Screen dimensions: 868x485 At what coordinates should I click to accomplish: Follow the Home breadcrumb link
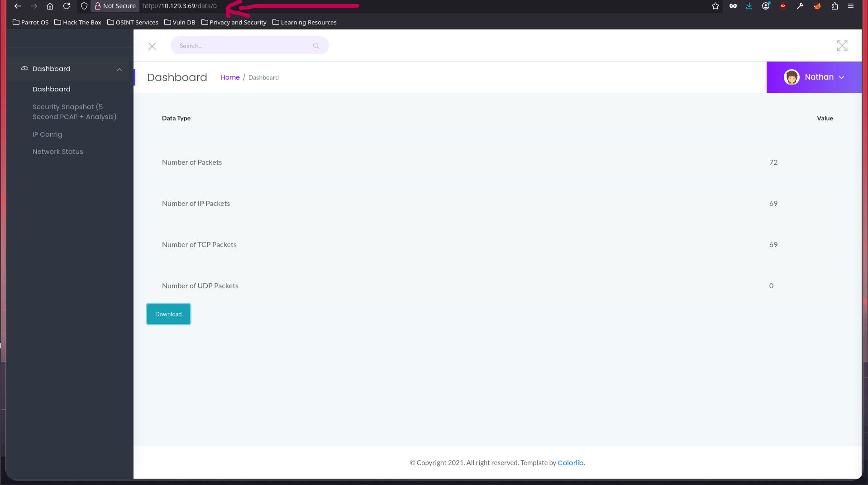[230, 77]
